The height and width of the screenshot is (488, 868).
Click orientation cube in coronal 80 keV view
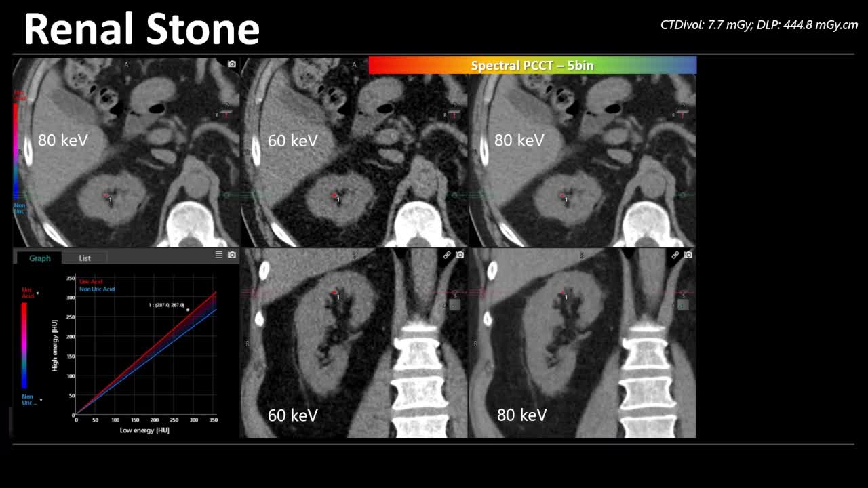click(x=683, y=305)
